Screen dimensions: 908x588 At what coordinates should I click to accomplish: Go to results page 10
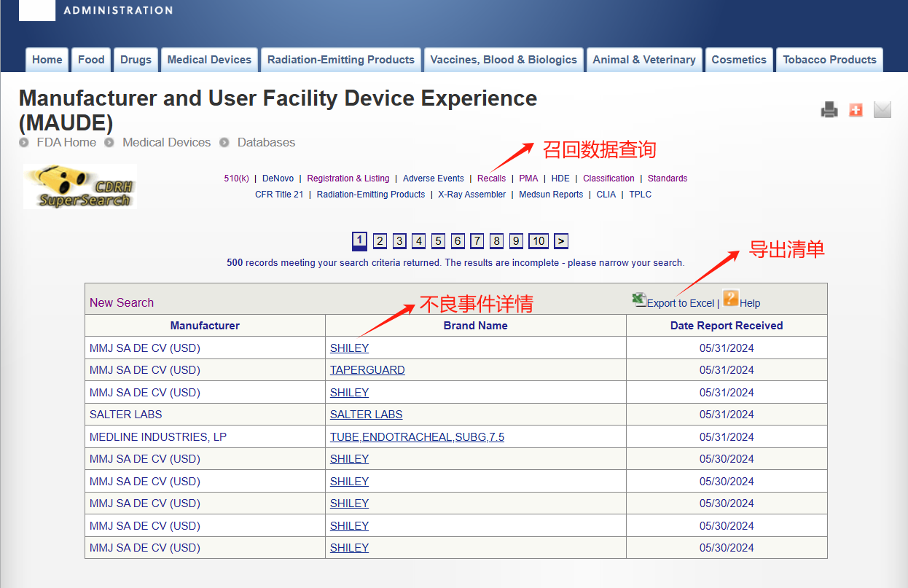pyautogui.click(x=539, y=241)
